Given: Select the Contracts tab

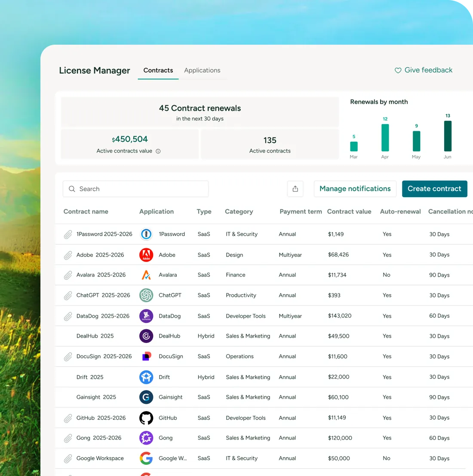Looking at the screenshot, I should click(158, 70).
